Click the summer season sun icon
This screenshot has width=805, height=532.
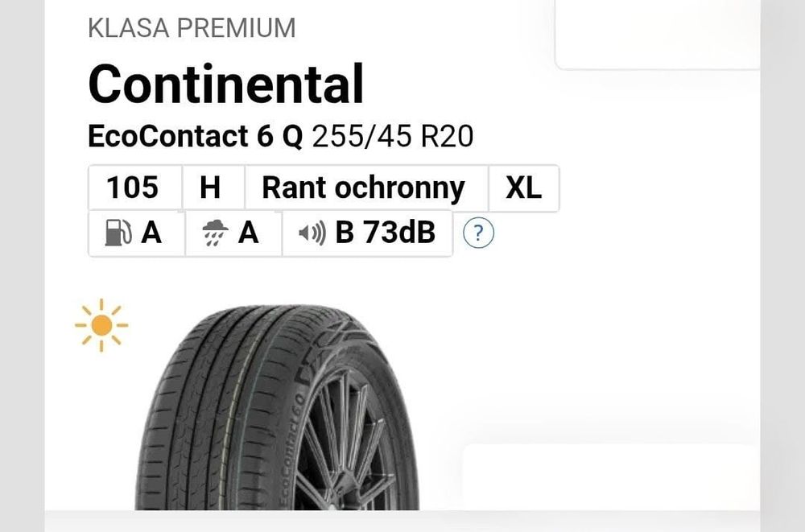(101, 325)
